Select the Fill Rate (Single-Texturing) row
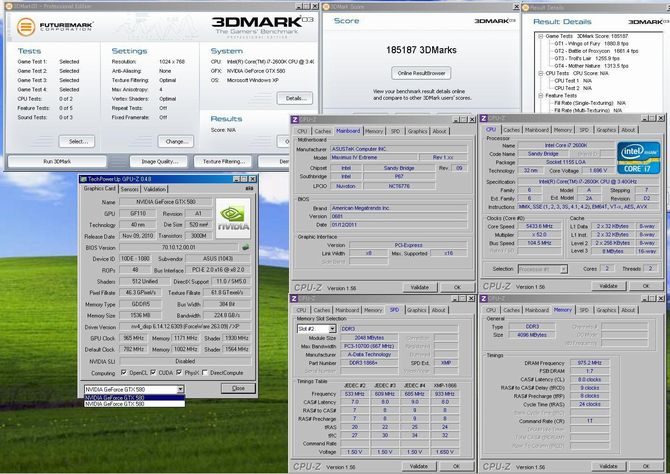This screenshot has width=670, height=474. 590,103
